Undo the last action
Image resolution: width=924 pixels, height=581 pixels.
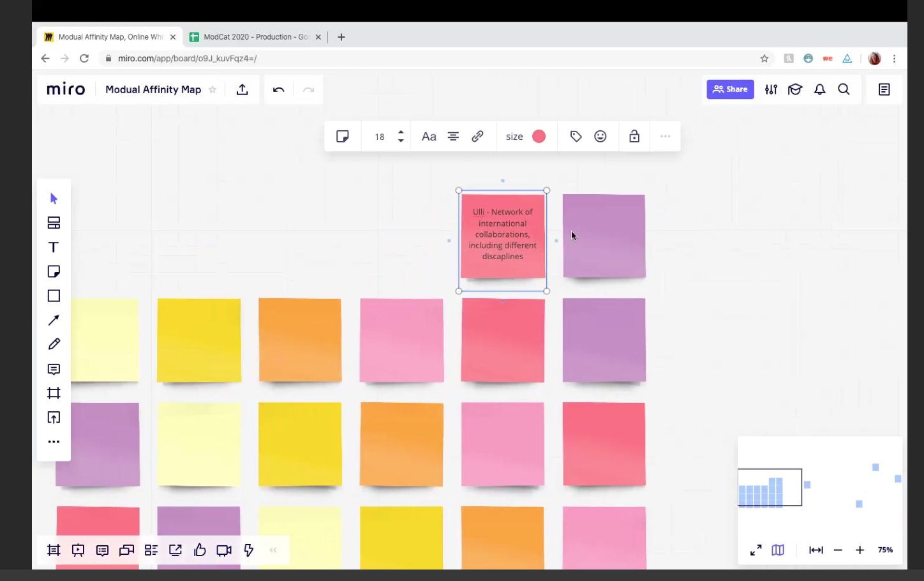click(x=278, y=89)
